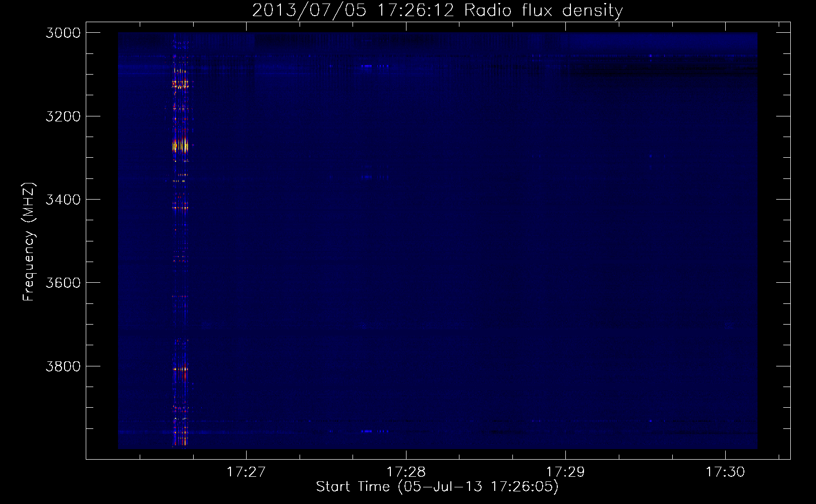Select the 3400 frequency axis label
This screenshot has width=816, height=504.
click(x=63, y=200)
